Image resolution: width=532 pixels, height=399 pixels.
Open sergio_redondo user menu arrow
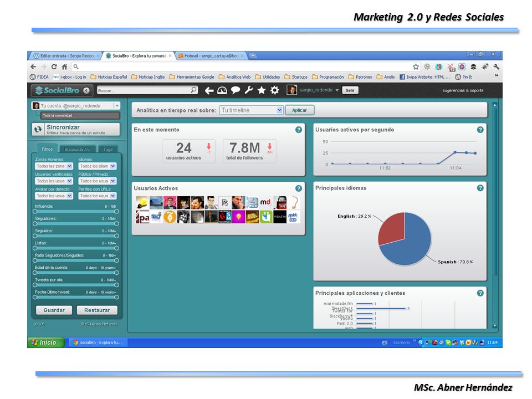click(x=337, y=90)
